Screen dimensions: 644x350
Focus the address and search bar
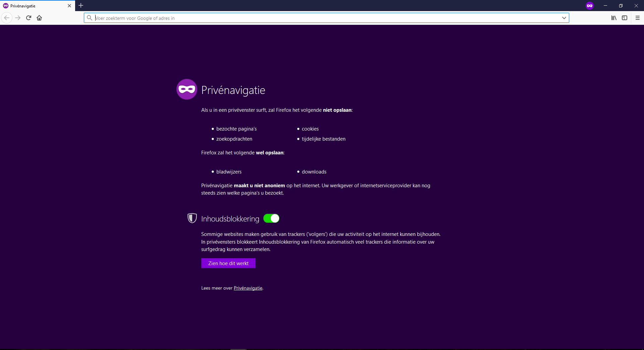(326, 18)
